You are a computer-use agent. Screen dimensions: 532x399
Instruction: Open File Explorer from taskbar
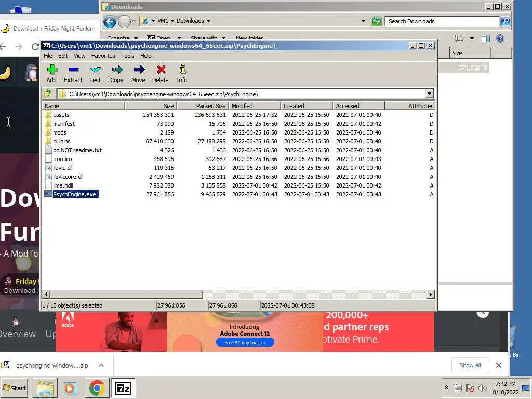pos(45,388)
